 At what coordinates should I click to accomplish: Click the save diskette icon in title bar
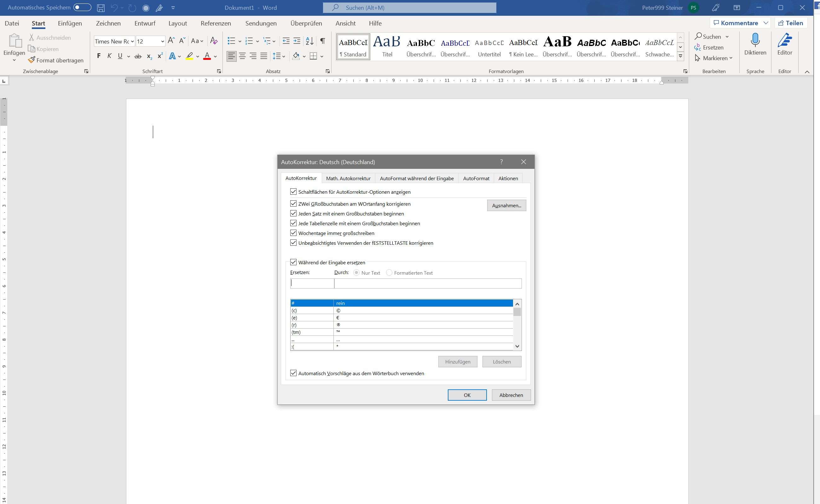point(101,8)
